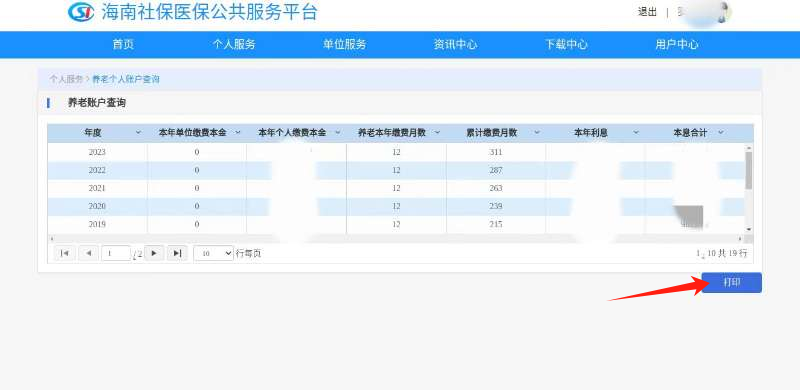Image resolution: width=800 pixels, height=390 pixels.
Task: Open the 本年利息 column menu arrow
Action: 636,133
